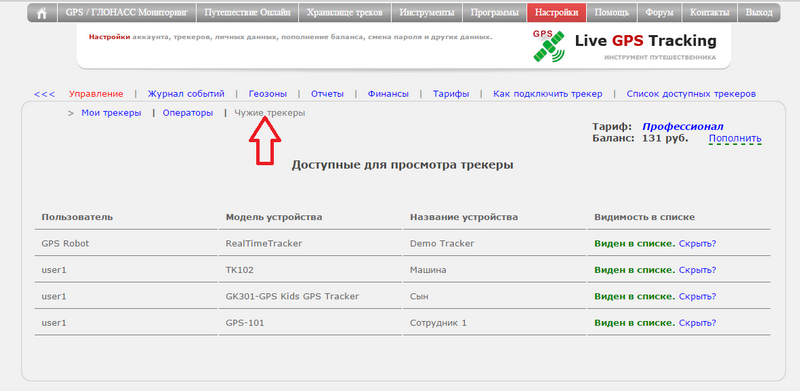Select the Настройки menu tab
Screen dimensions: 800x391
point(557,13)
